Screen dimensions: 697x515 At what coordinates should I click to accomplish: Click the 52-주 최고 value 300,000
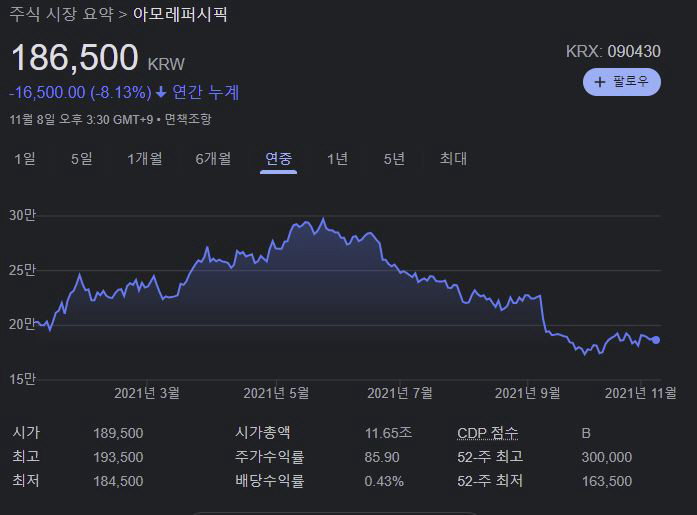point(607,457)
